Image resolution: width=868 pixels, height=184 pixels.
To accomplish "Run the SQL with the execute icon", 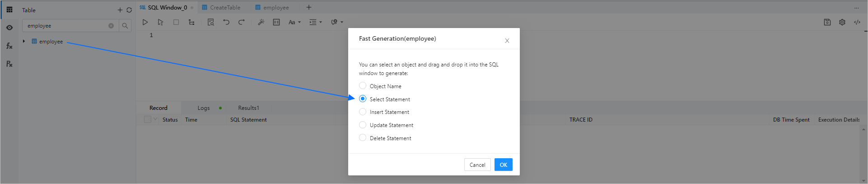I will (x=145, y=22).
